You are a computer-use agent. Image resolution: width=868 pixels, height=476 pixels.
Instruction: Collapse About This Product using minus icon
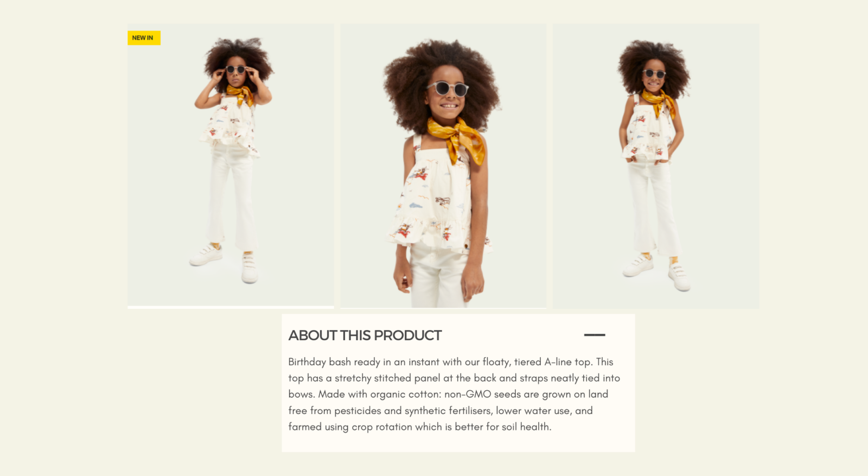(x=594, y=335)
